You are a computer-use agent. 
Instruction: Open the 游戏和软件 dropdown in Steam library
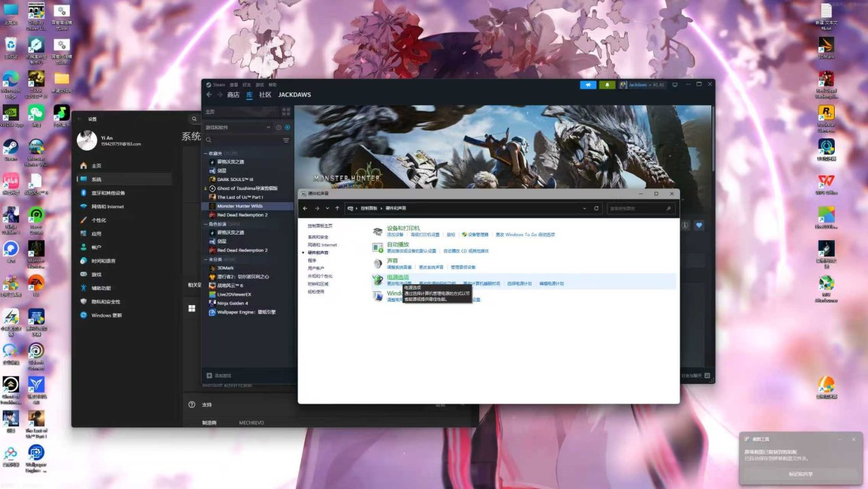tap(237, 128)
